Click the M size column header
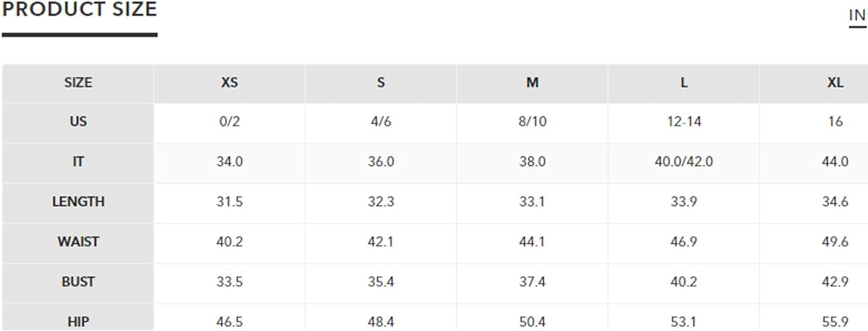868x331 pixels. (x=532, y=83)
